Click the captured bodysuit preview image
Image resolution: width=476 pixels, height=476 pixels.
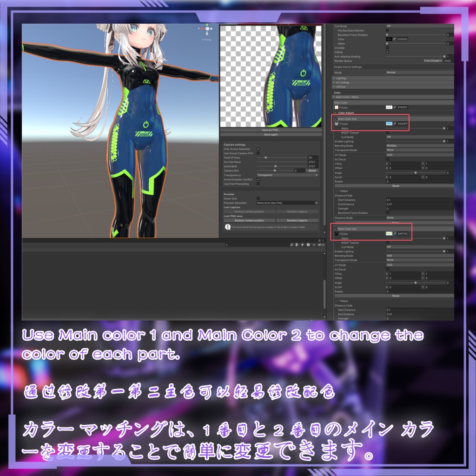click(271, 76)
